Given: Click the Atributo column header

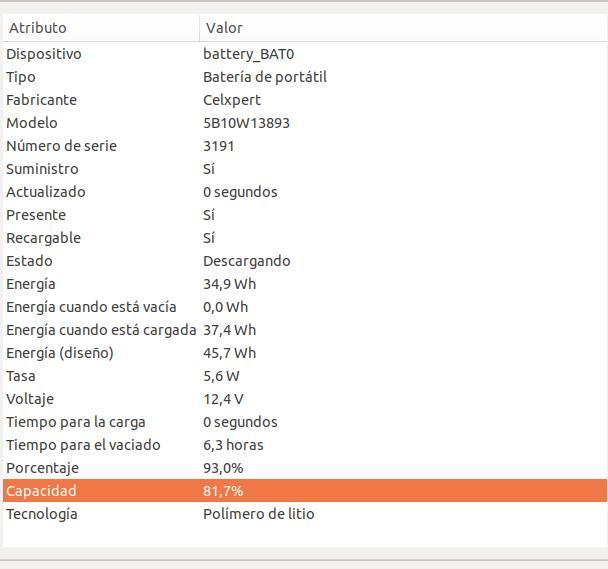Looking at the screenshot, I should [101, 28].
